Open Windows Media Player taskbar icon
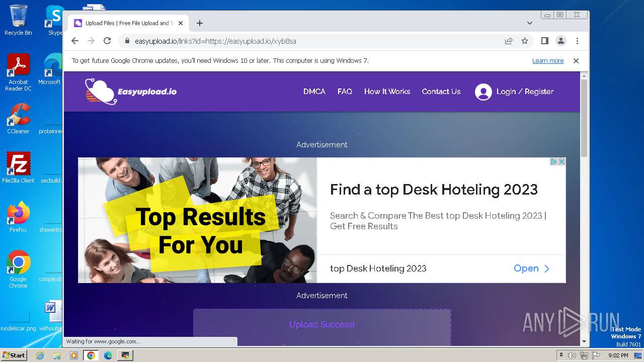 (74, 355)
